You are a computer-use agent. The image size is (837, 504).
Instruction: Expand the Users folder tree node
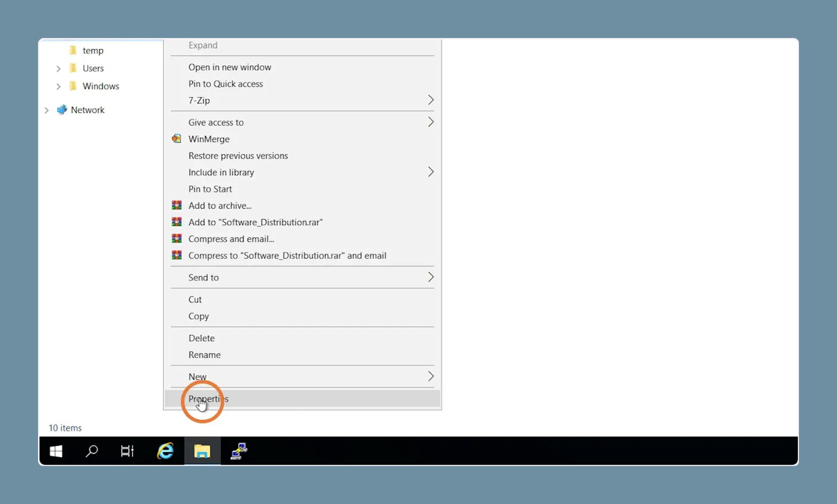(x=58, y=68)
